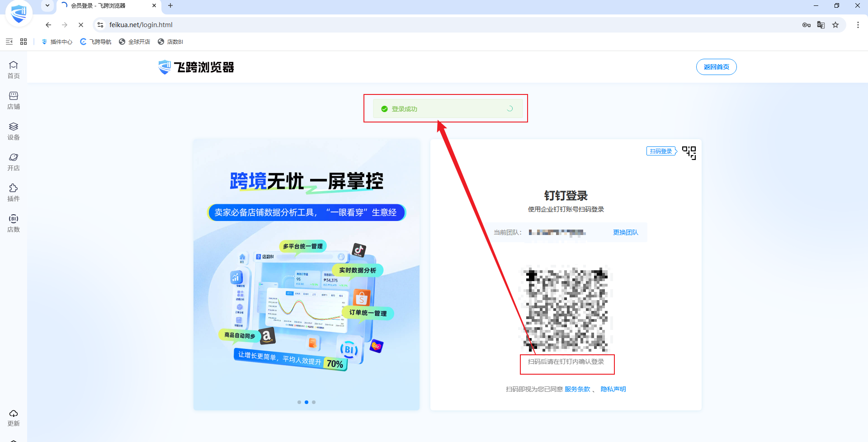The height and width of the screenshot is (442, 868).
Task: Click the 当前团队 label
Action: 508,232
